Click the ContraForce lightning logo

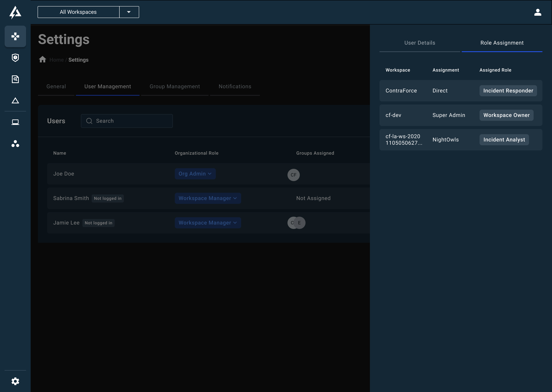click(x=15, y=12)
